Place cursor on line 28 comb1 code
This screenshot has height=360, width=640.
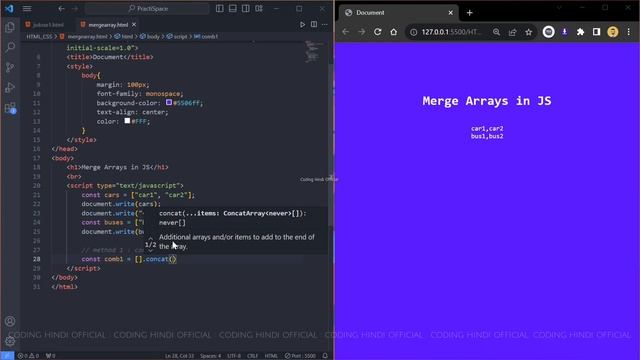coord(129,259)
